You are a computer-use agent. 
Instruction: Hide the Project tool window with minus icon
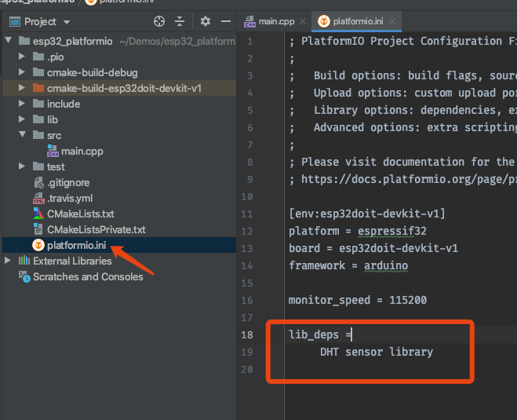click(226, 21)
